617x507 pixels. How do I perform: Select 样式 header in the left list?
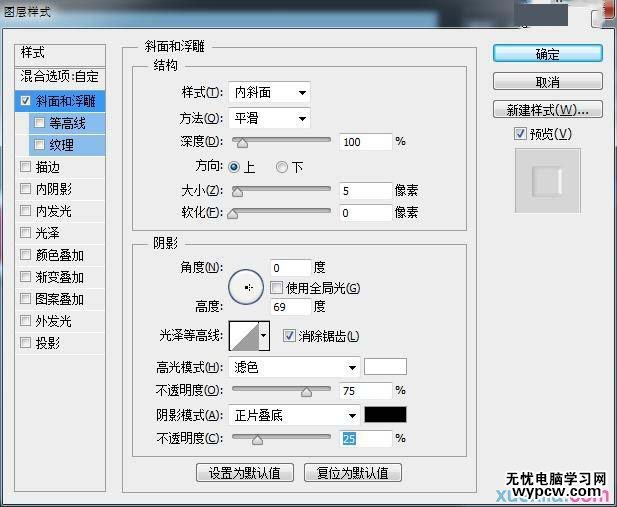click(x=60, y=55)
